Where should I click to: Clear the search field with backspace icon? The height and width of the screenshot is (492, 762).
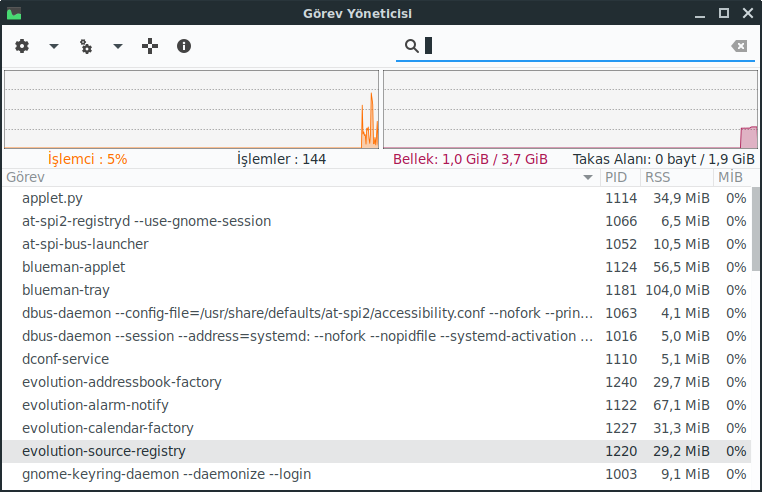tap(738, 46)
